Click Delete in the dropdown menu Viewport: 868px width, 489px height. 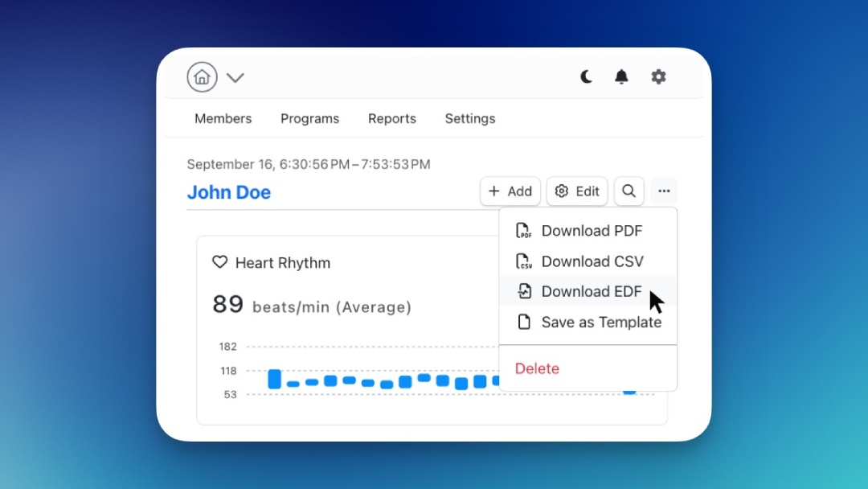[537, 368]
